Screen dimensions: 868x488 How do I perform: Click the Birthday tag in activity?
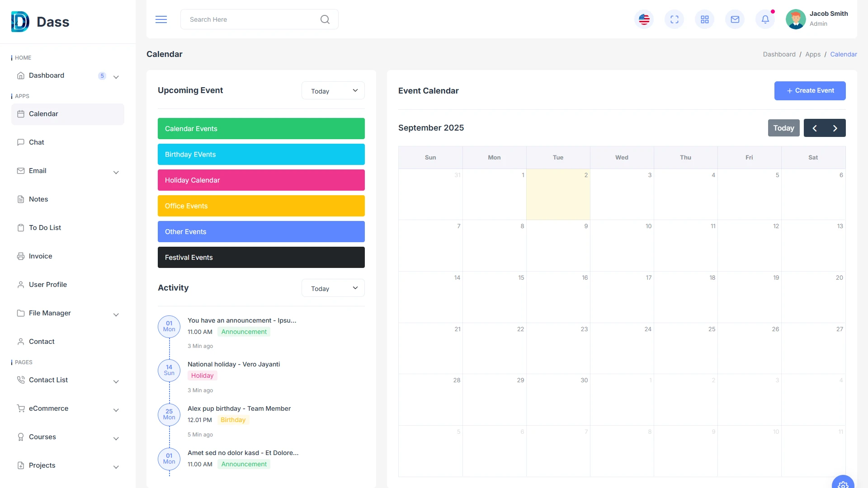click(233, 420)
